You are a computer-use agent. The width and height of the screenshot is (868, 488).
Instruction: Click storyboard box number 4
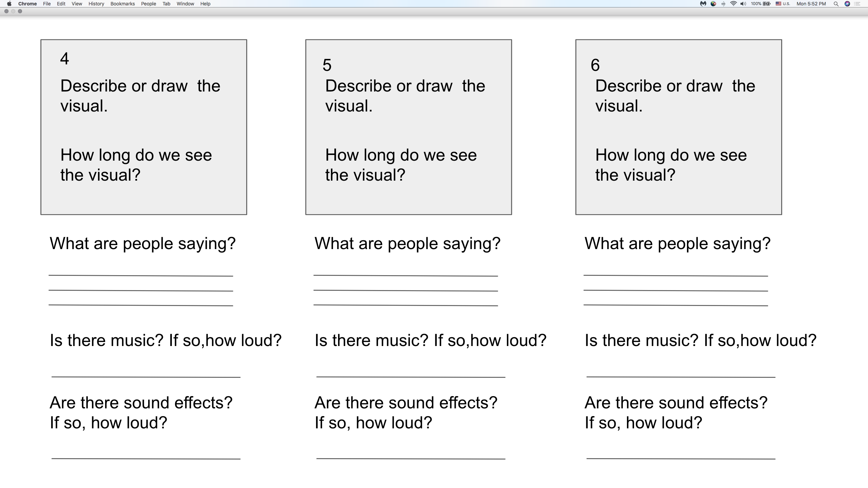144,127
